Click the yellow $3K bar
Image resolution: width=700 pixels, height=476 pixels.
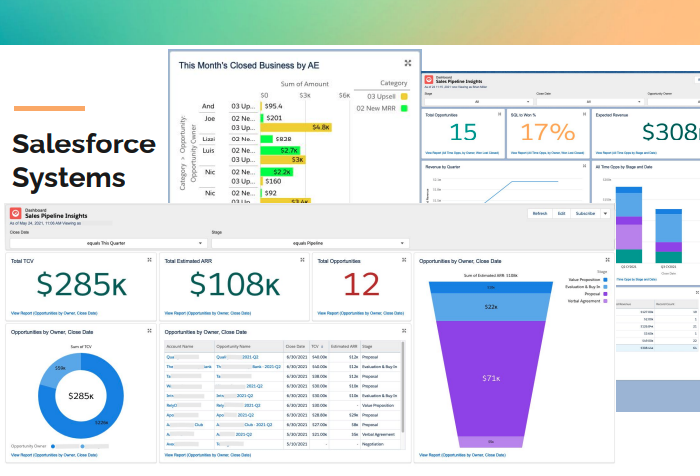click(283, 159)
